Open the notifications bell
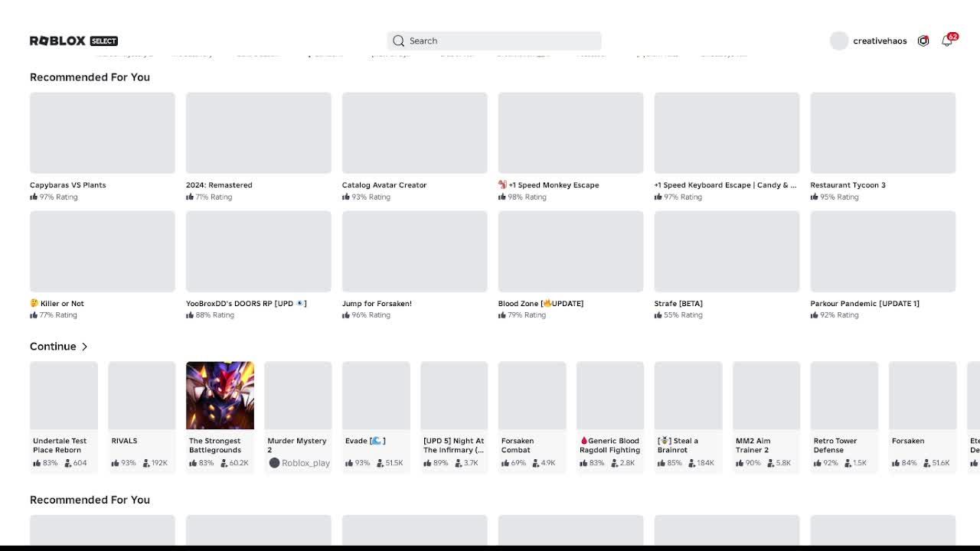Viewport: 980px width, 551px height. pos(947,41)
